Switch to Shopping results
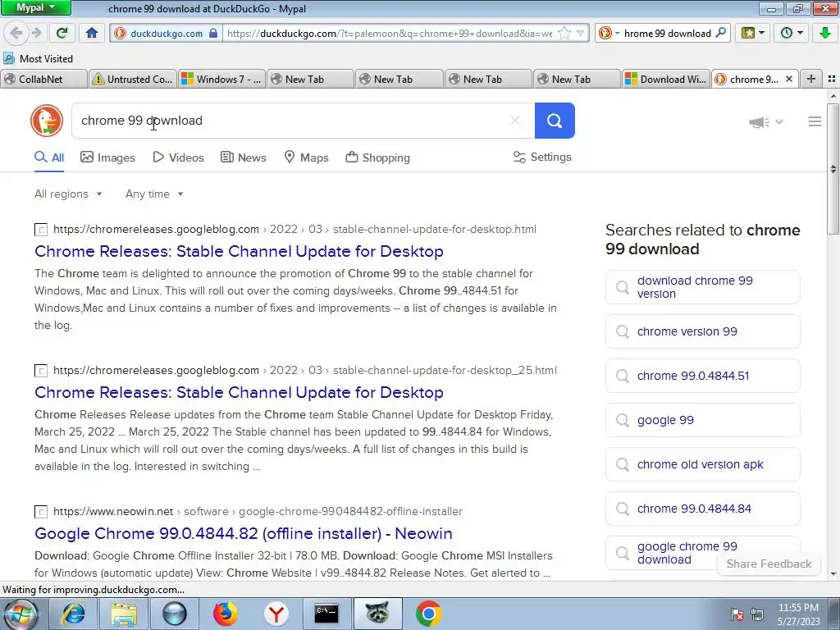The height and width of the screenshot is (630, 840). 377,157
